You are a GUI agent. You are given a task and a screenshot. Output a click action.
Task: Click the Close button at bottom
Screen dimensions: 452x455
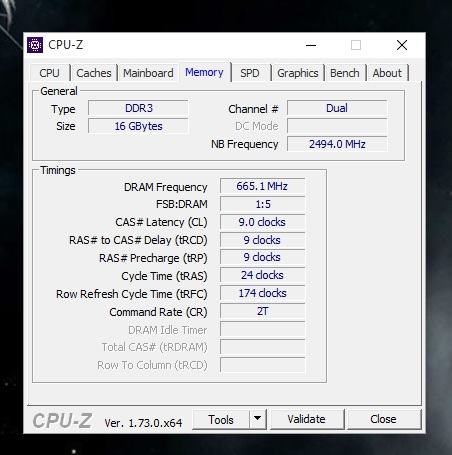[x=383, y=419]
